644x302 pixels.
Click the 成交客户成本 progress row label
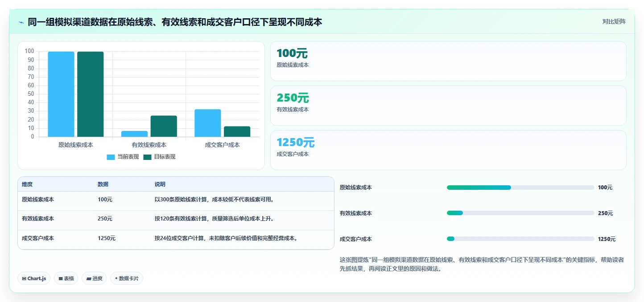coord(356,239)
